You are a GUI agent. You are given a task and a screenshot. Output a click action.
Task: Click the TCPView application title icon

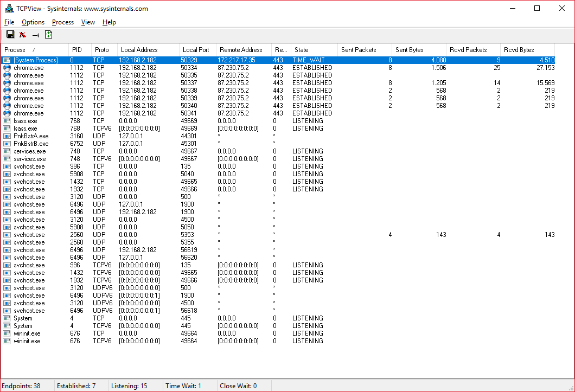click(9, 9)
